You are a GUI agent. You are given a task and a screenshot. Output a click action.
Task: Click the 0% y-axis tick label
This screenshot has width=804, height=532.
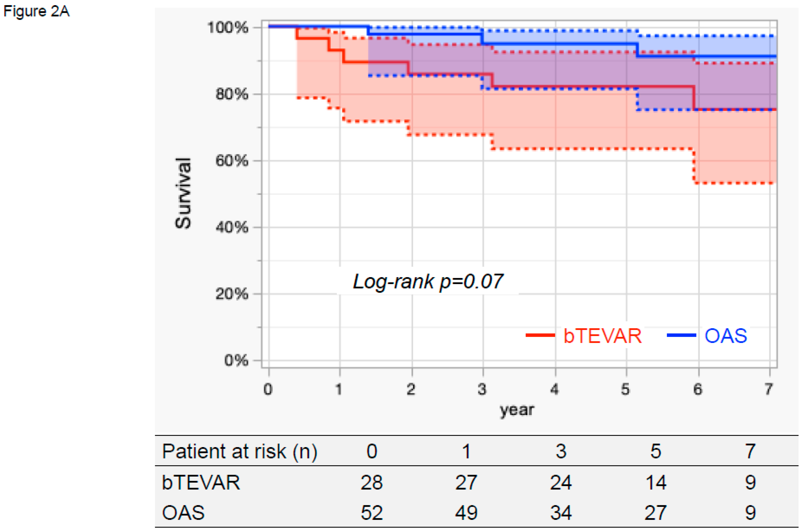tap(236, 360)
